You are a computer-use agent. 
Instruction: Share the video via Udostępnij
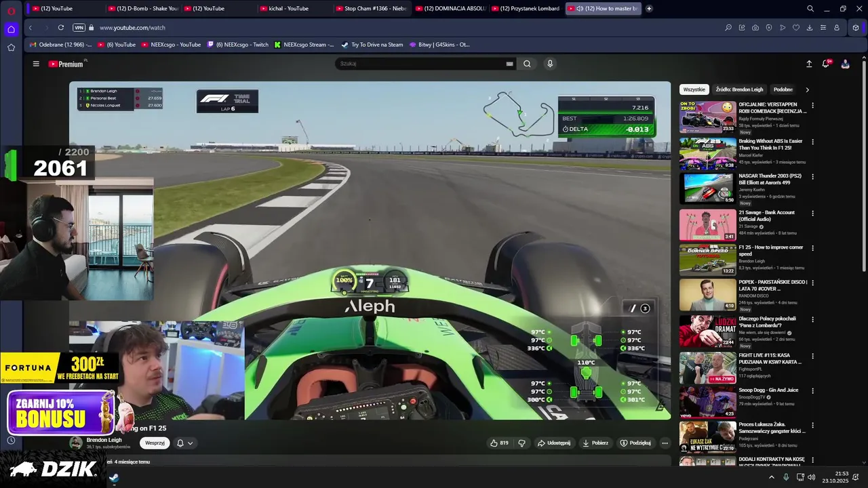[x=554, y=443]
